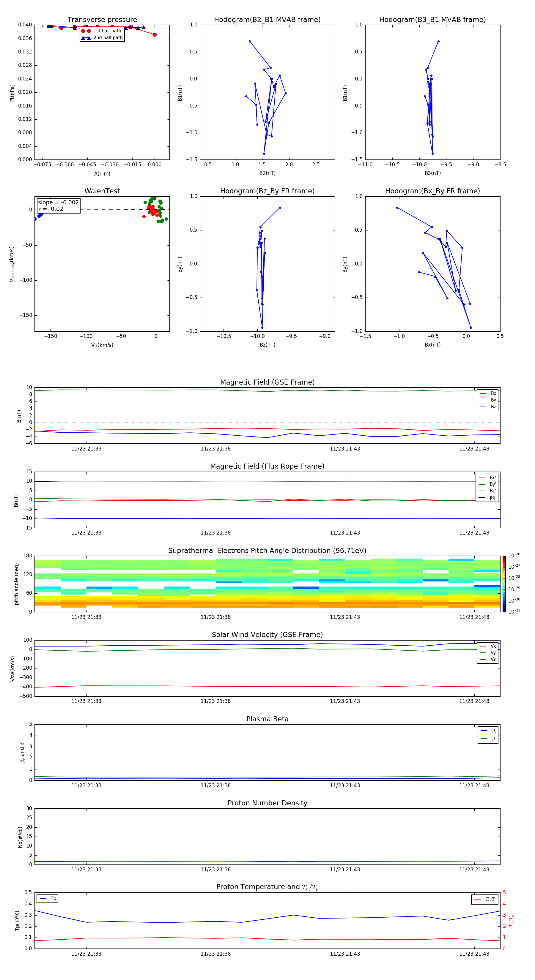Click the red Te/Tp right-axis label

coord(512,921)
